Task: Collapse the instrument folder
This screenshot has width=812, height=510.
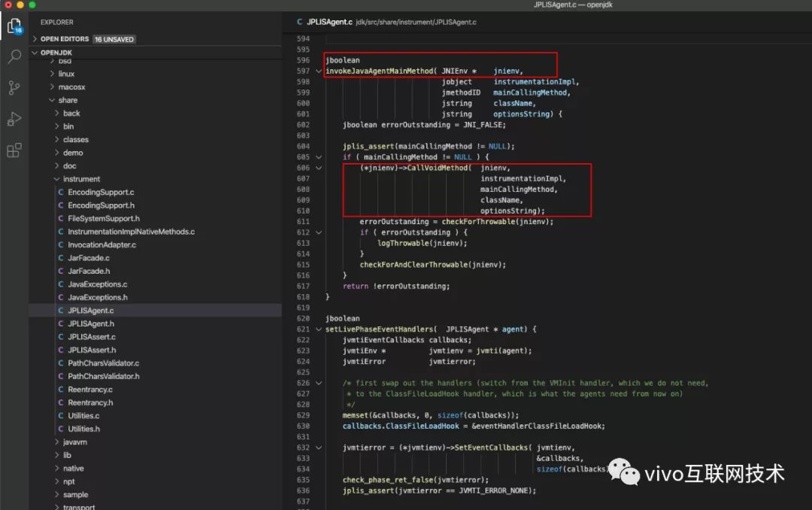Action: (x=56, y=179)
